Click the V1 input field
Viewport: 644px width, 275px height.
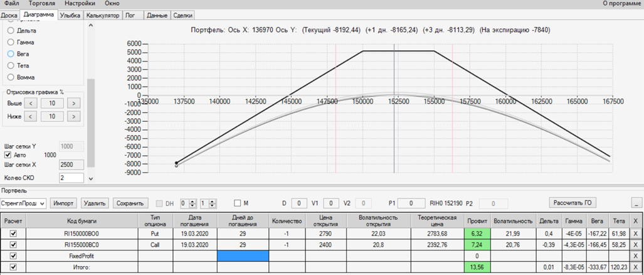[x=331, y=203]
